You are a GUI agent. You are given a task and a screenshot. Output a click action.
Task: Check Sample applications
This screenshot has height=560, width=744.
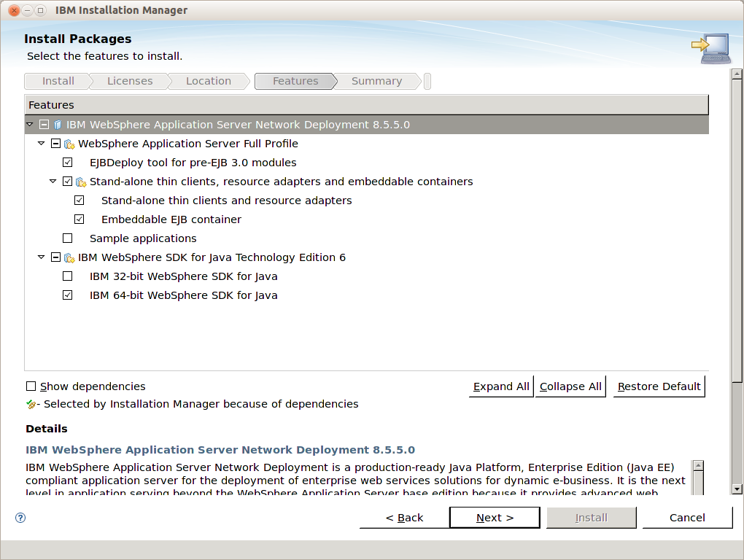tap(67, 238)
